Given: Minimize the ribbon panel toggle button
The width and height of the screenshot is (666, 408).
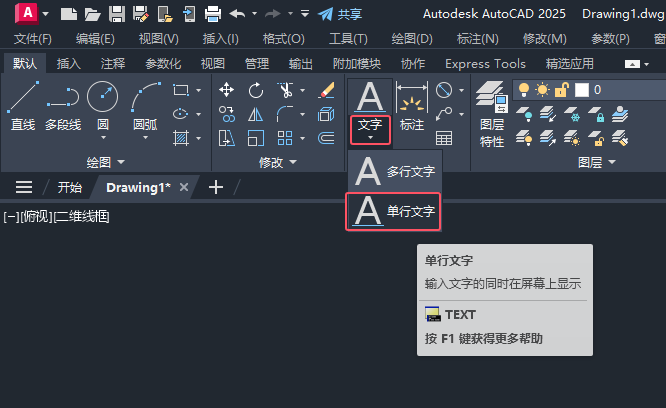Looking at the screenshot, I should coord(632,64).
